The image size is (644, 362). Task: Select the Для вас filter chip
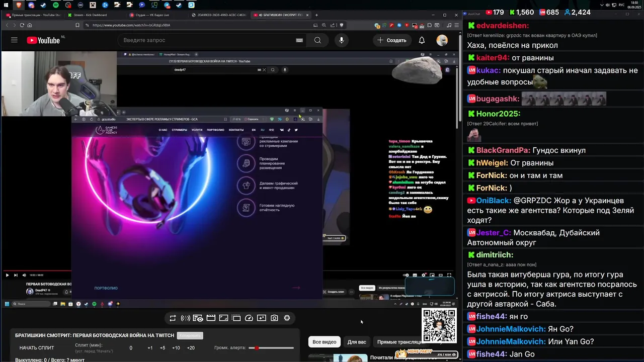click(357, 342)
